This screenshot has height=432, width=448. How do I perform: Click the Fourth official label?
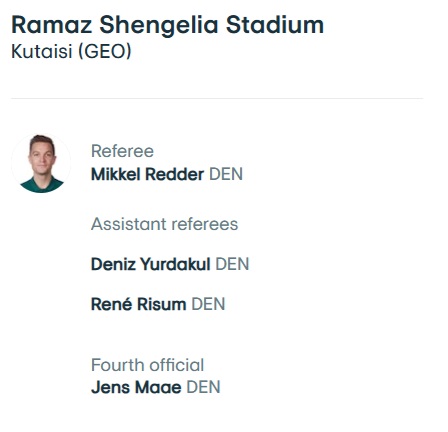click(148, 365)
